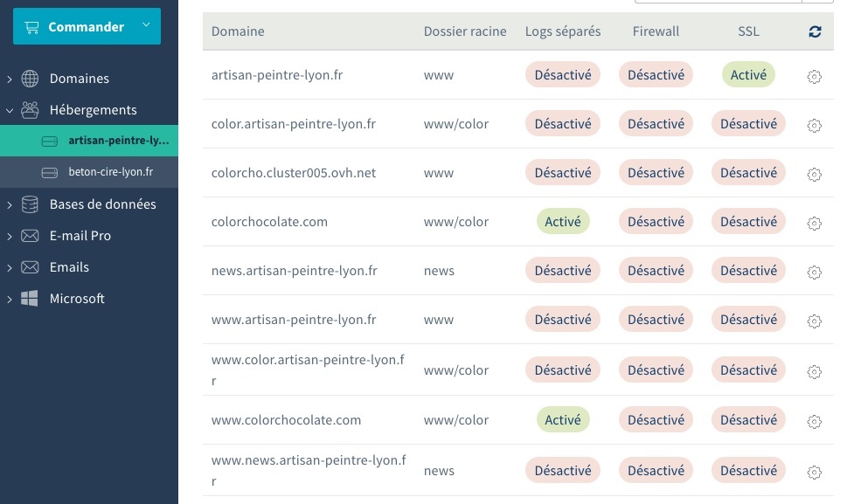Click the Microsoft Windows logo icon
This screenshot has height=504, width=854.
[30, 299]
